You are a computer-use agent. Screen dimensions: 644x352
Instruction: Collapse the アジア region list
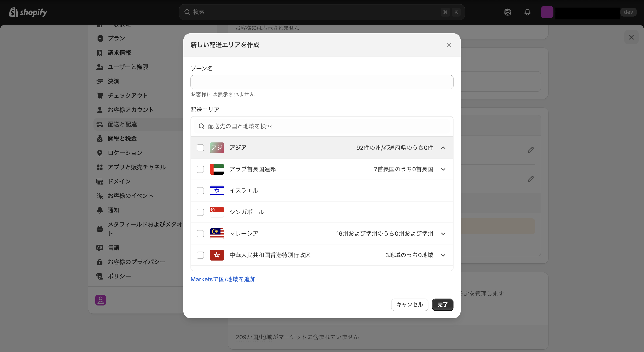pyautogui.click(x=443, y=148)
